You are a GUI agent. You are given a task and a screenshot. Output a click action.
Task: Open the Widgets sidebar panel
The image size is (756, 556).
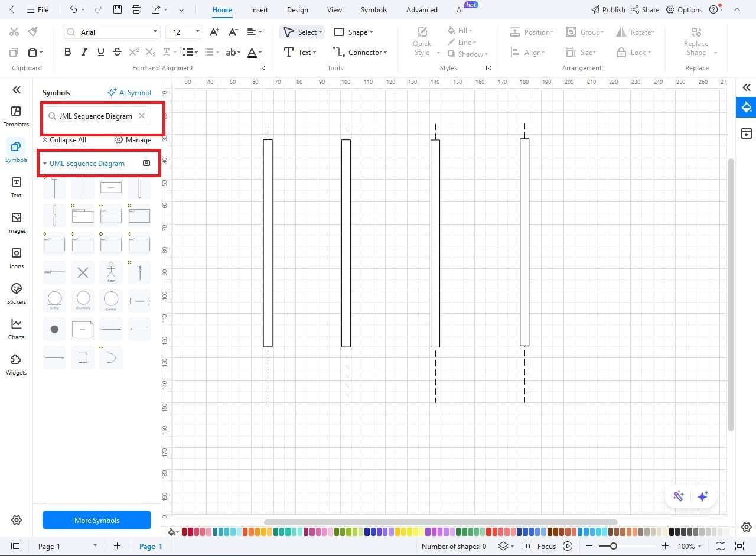tap(17, 365)
